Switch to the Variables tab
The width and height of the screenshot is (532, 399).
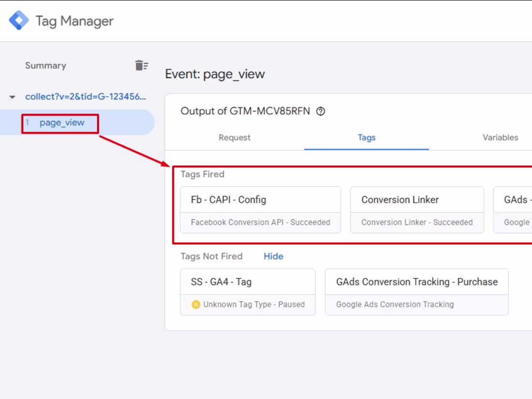pyautogui.click(x=501, y=138)
